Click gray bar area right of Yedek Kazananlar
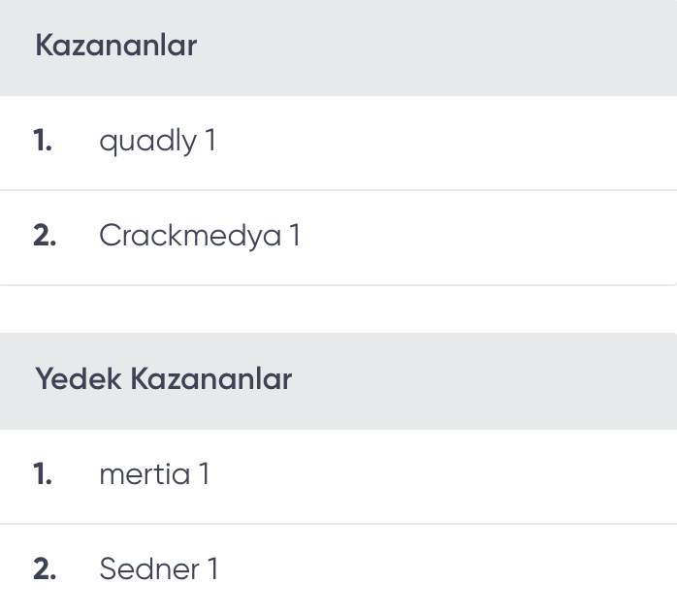The width and height of the screenshot is (677, 616). pos(484,381)
